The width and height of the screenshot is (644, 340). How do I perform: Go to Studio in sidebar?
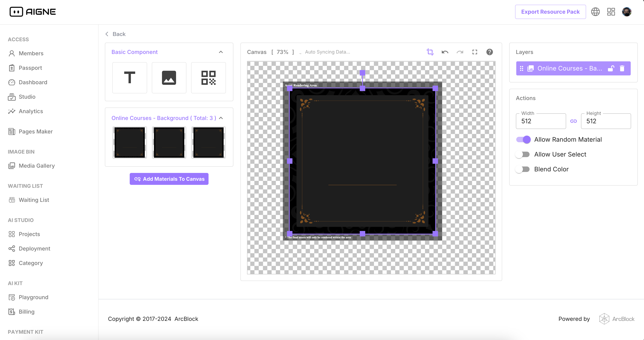[x=27, y=97]
